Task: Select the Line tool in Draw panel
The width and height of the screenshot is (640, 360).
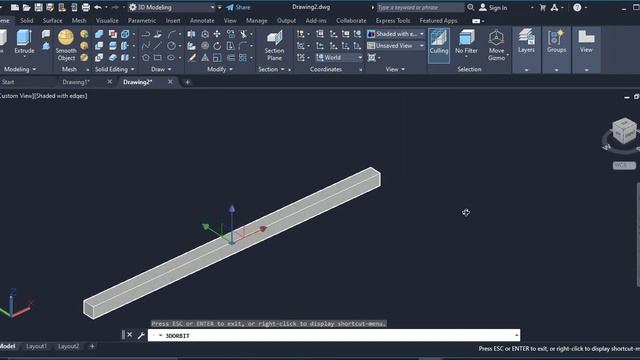Action: 158,46
